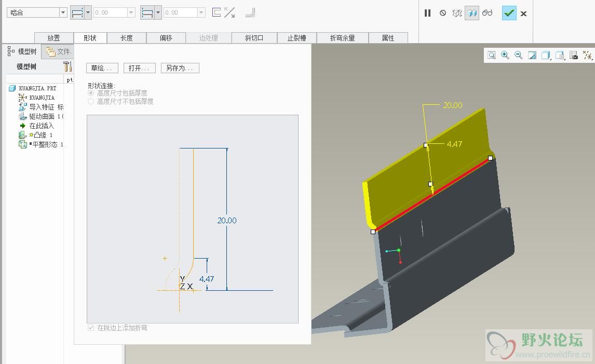
Task: Cancel the feature with the X icon
Action: tap(524, 14)
